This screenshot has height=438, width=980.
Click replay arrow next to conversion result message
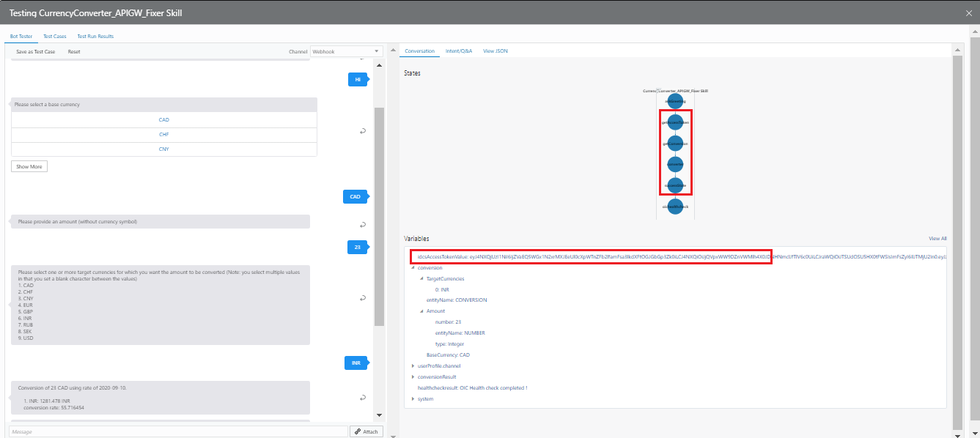coord(363,398)
